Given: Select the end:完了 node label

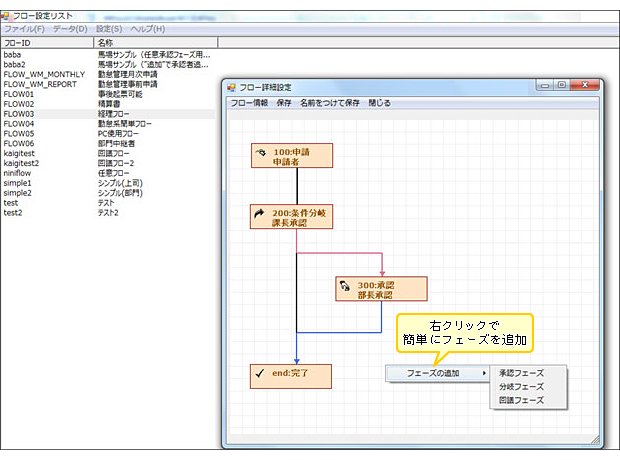Looking at the screenshot, I should pyautogui.click(x=290, y=373).
